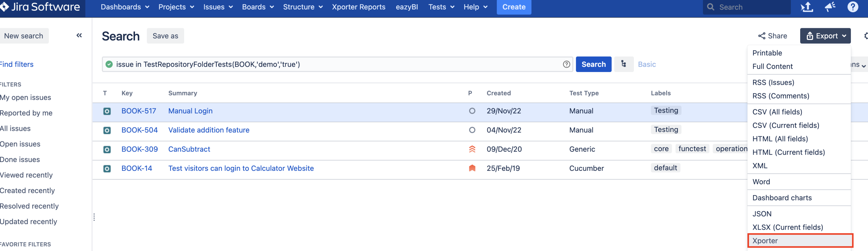The image size is (868, 251).
Task: Open the Projects dropdown menu
Action: 176,7
